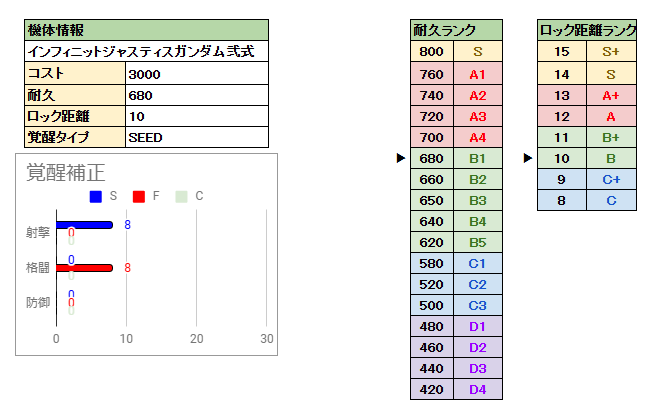Click the 格闘 axis label in chart
662x403 pixels.
[x=38, y=268]
